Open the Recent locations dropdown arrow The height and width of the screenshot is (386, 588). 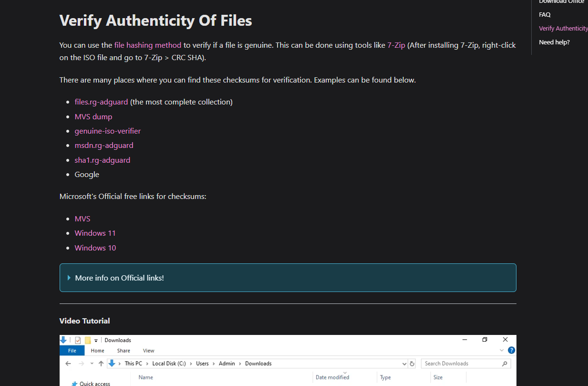pyautogui.click(x=91, y=364)
